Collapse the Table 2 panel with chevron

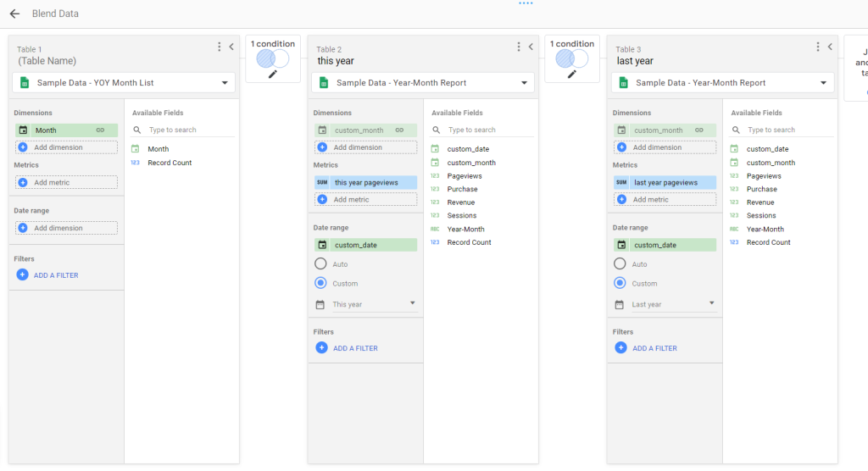point(531,47)
